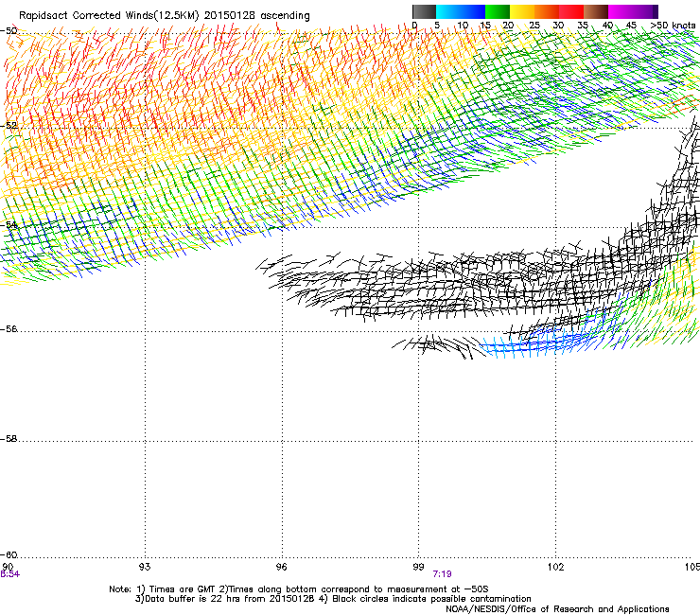Image resolution: width=700 pixels, height=615 pixels.
Task: Click the legend scale value '25'
Action: (x=534, y=26)
